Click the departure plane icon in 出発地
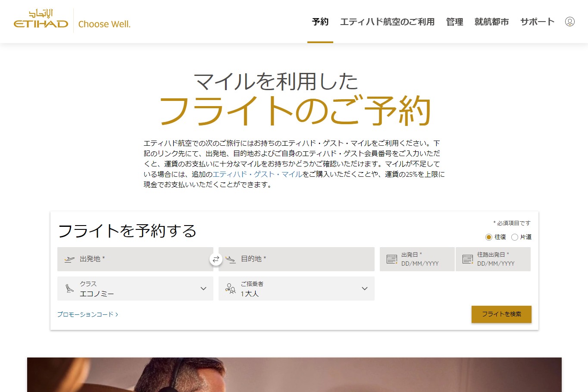This screenshot has width=588, height=392. pyautogui.click(x=69, y=259)
